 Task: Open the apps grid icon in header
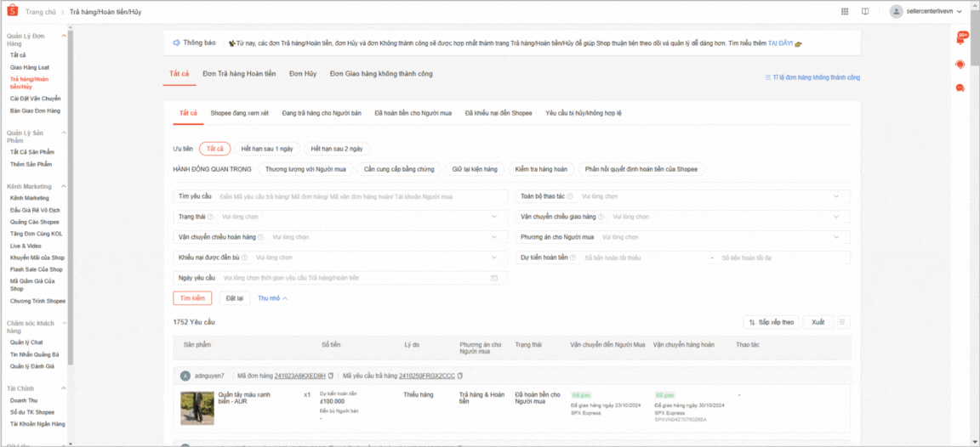coord(845,11)
